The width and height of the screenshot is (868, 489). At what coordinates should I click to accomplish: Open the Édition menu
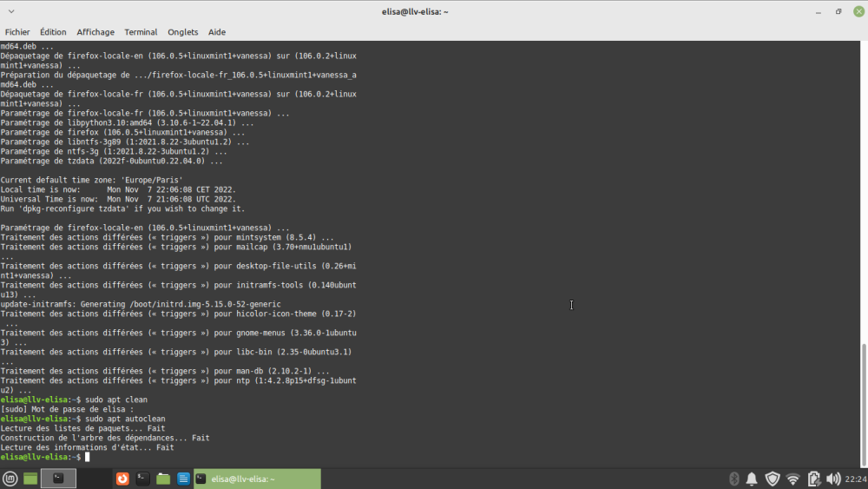53,32
